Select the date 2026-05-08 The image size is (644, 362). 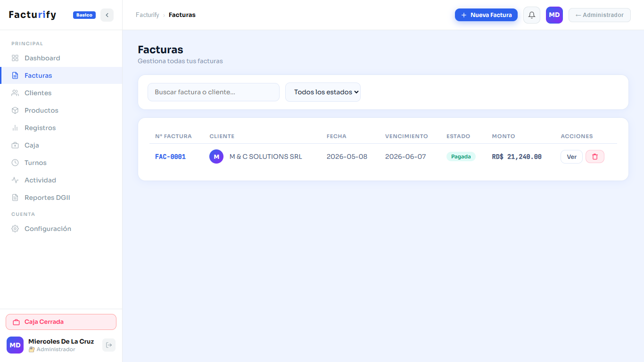[347, 156]
